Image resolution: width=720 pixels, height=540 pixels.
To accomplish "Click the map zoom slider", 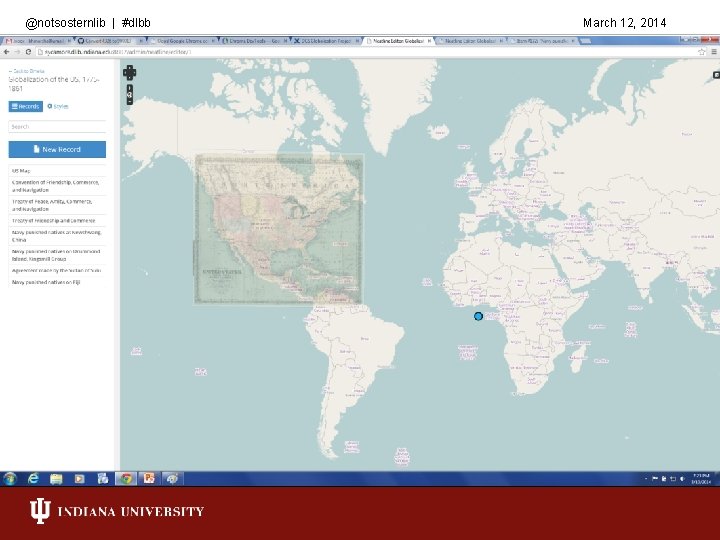I will coord(130,95).
